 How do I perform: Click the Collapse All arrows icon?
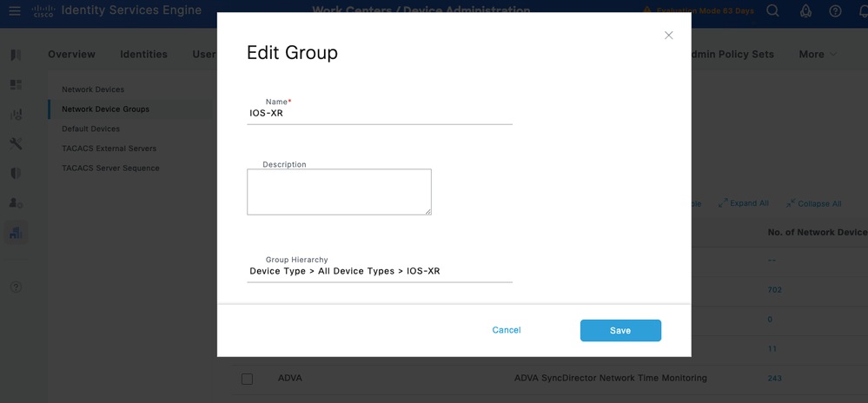point(791,203)
